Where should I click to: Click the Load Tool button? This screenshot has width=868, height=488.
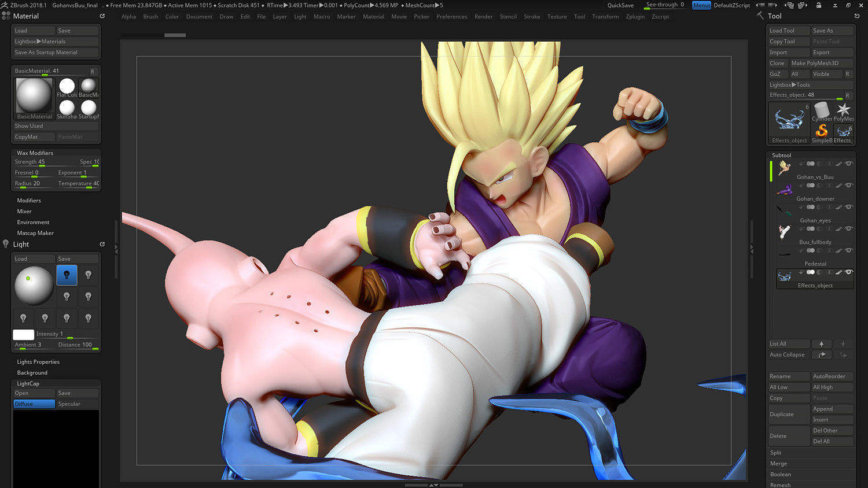click(x=789, y=31)
